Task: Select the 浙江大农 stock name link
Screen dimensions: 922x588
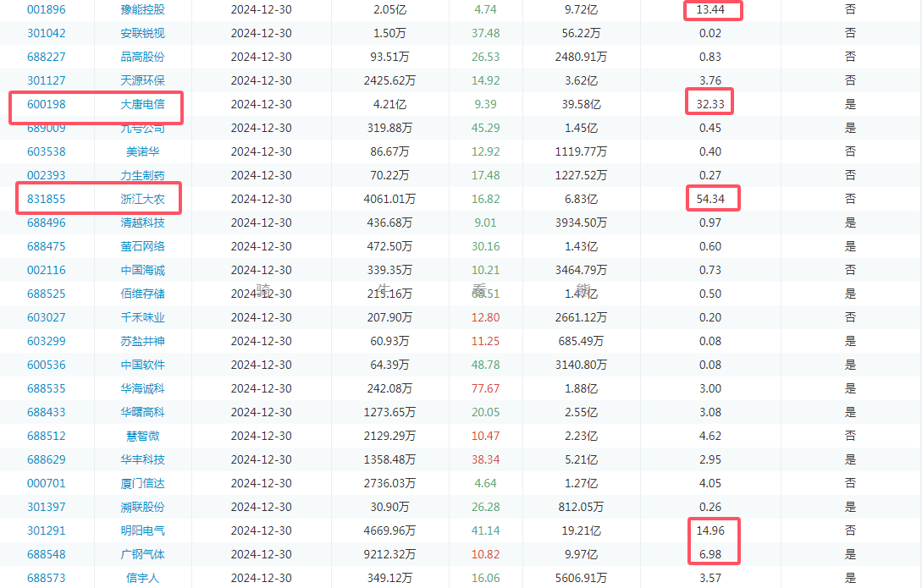Action: pyautogui.click(x=142, y=199)
